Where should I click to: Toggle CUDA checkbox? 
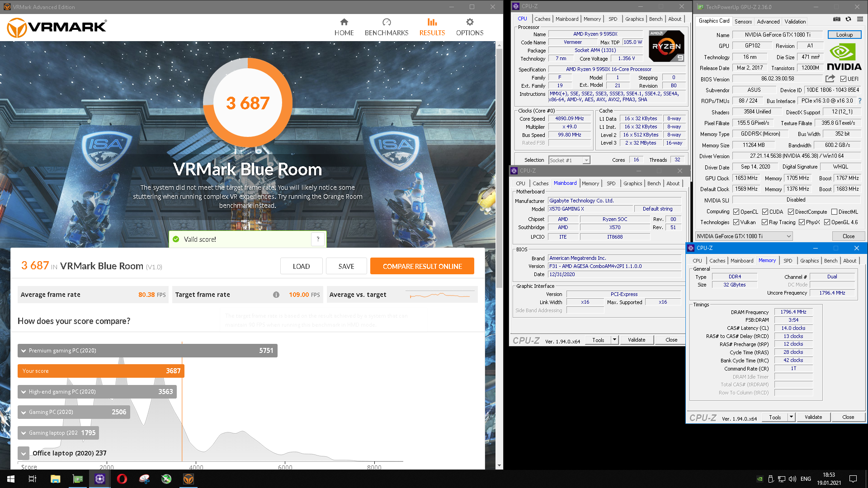765,212
